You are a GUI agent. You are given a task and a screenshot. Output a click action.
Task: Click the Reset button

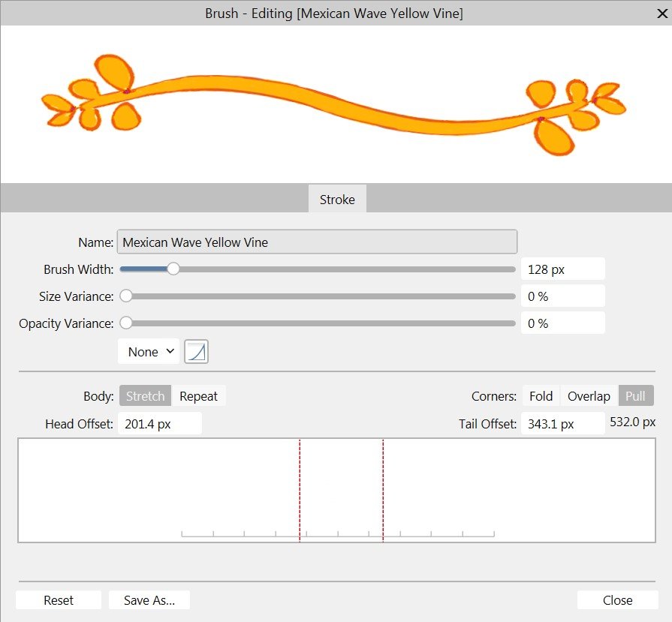point(59,600)
